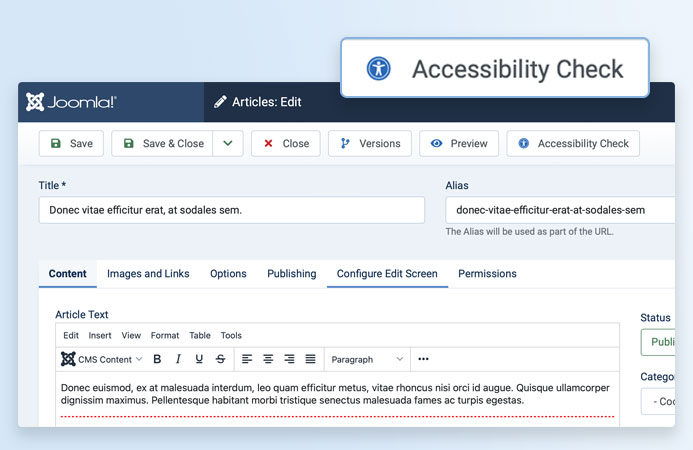Center align the text
Screen dimensions: 693x450
click(x=268, y=359)
